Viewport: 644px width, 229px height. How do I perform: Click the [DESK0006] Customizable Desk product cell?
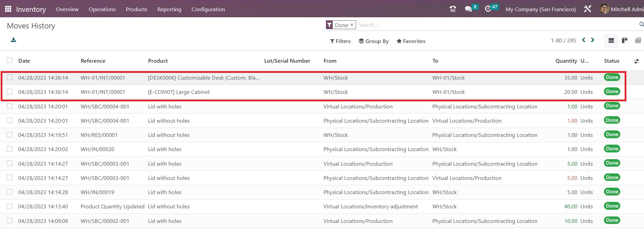204,78
